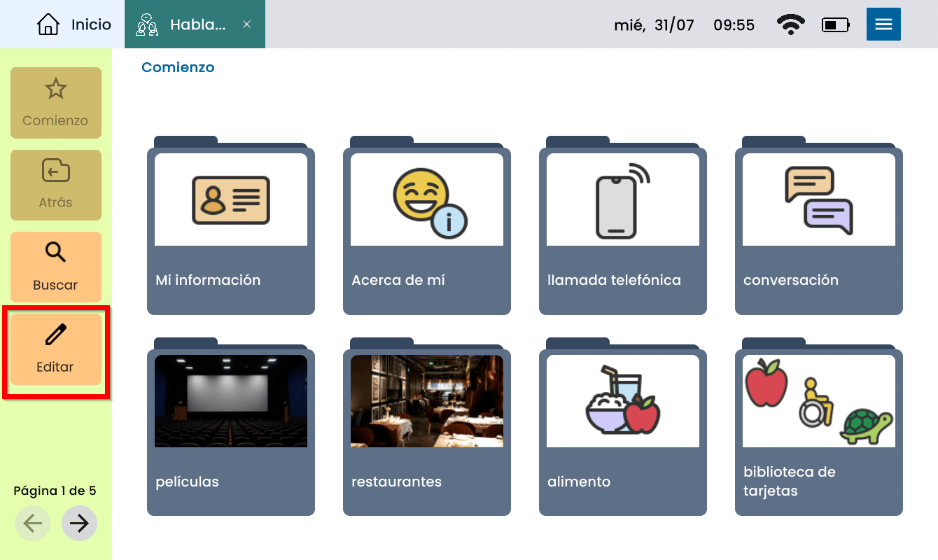Viewport: 938px width, 560px height.
Task: Open the Buscar search tool
Action: coord(55,267)
